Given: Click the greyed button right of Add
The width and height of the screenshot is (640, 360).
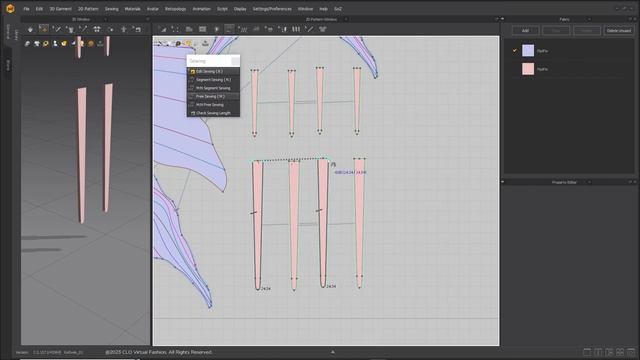Looking at the screenshot, I should click(556, 31).
